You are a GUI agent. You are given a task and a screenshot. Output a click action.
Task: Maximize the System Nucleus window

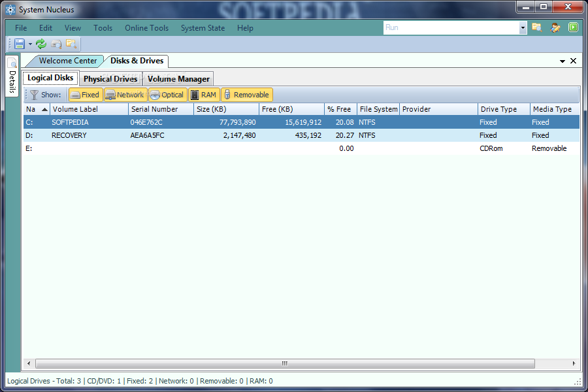[x=544, y=7]
